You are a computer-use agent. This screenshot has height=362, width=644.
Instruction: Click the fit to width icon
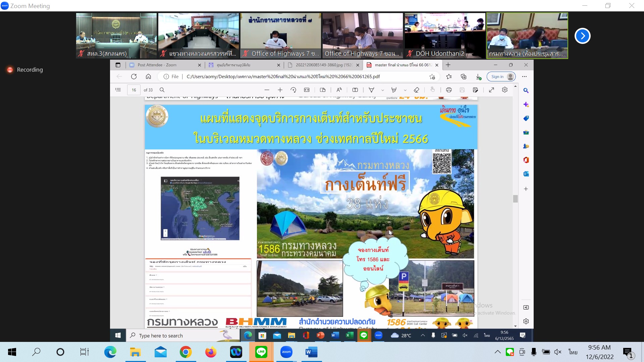click(x=307, y=90)
